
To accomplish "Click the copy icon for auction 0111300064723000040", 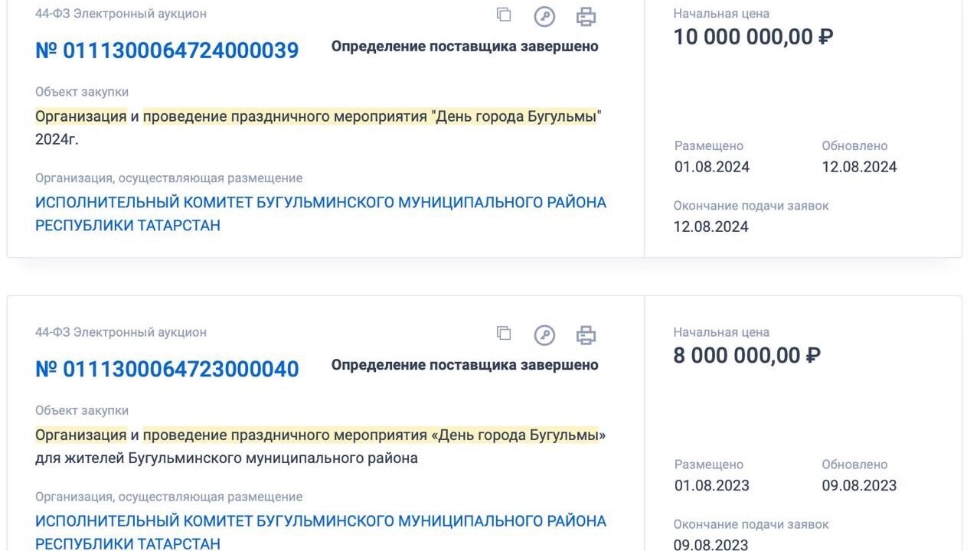I will 503,333.
